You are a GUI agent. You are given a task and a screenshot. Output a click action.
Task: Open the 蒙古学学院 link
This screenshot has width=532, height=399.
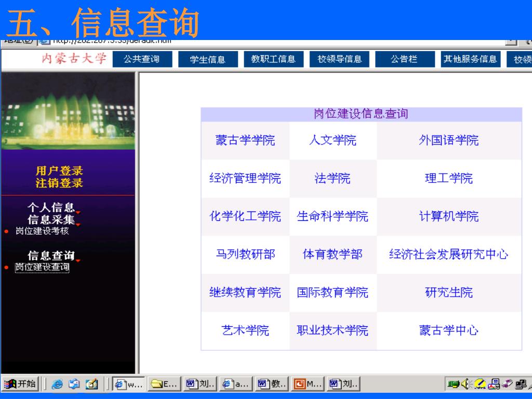click(x=245, y=140)
